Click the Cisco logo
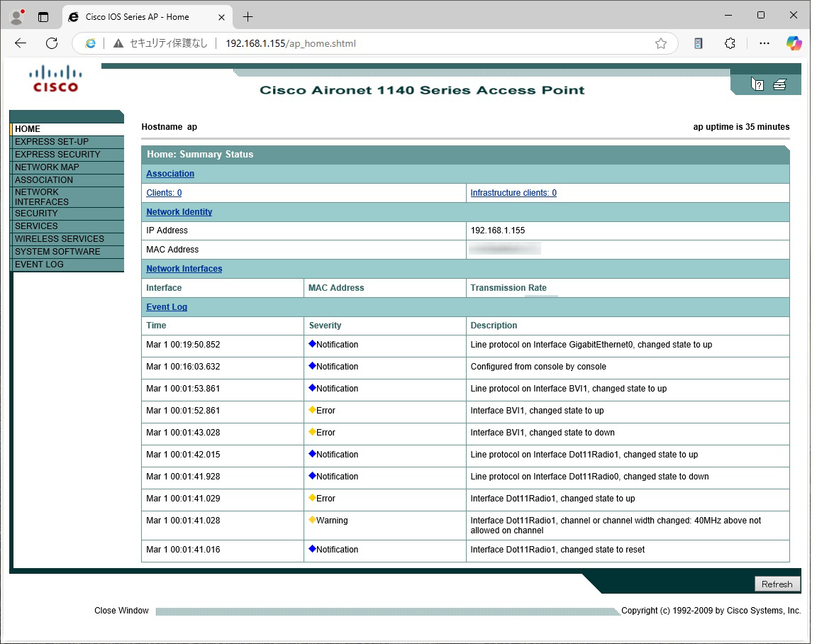 [55, 79]
